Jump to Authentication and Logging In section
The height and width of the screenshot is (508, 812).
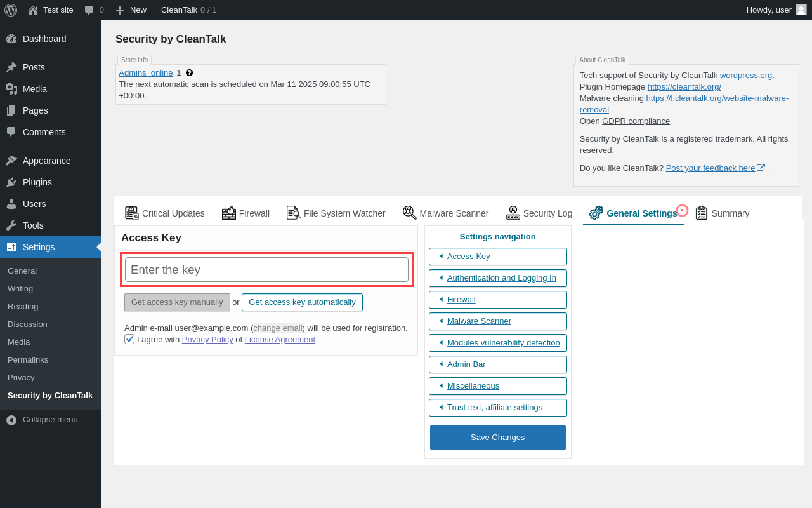click(498, 278)
